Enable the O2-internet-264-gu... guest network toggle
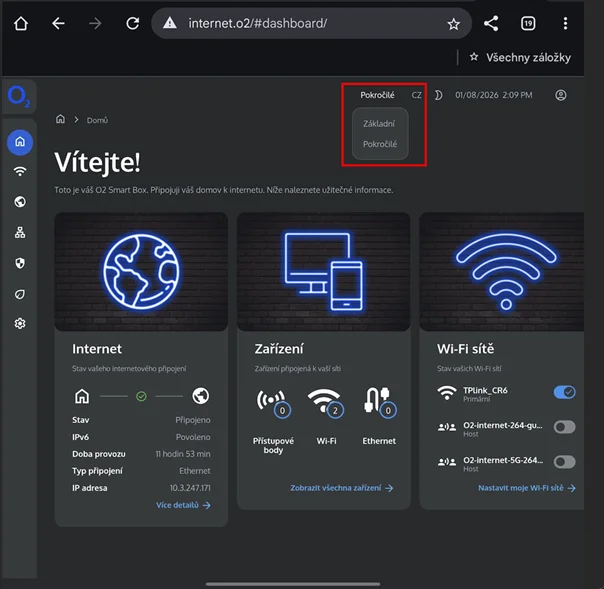 coord(565,427)
